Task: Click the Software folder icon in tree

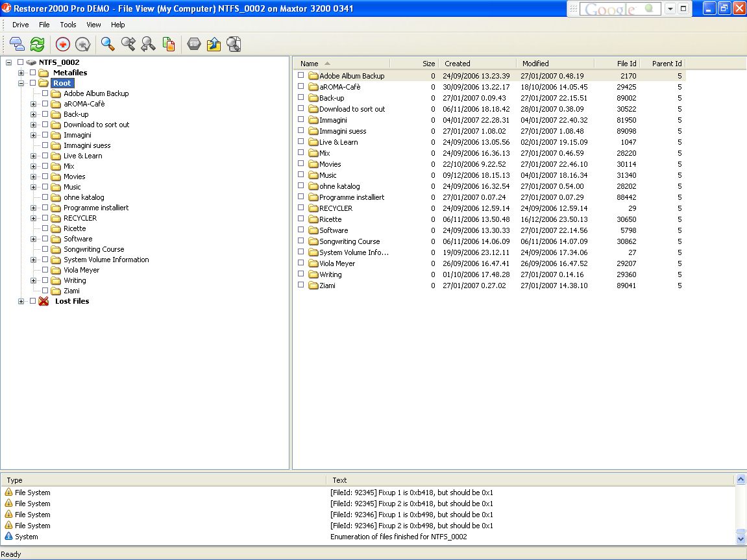Action: point(56,239)
